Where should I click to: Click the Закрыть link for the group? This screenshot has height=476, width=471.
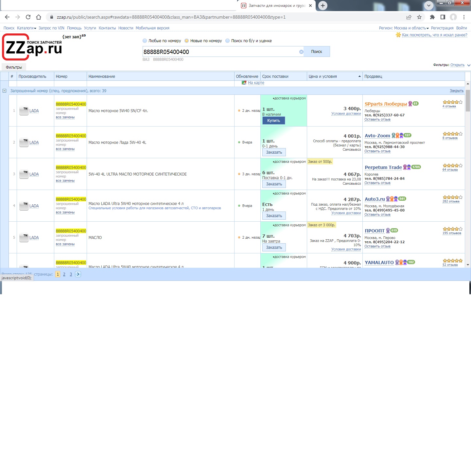(x=457, y=91)
